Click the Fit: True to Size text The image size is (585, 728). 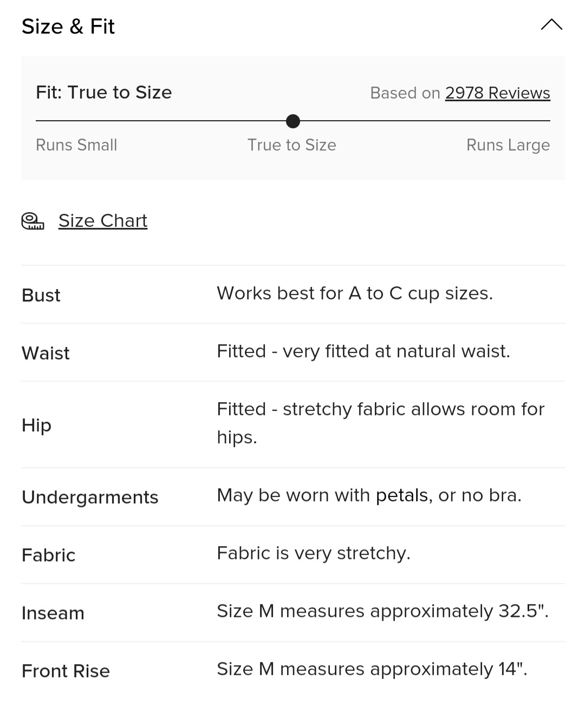(x=104, y=93)
